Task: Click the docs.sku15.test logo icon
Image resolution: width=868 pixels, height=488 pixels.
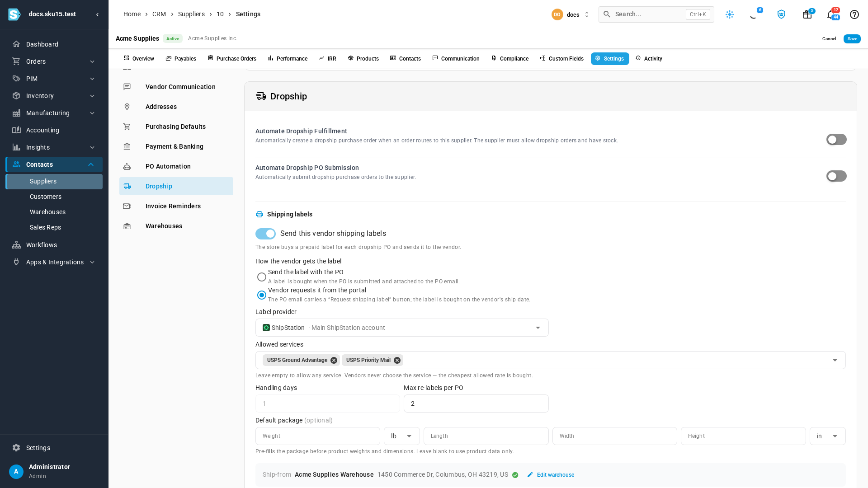Action: [x=14, y=14]
